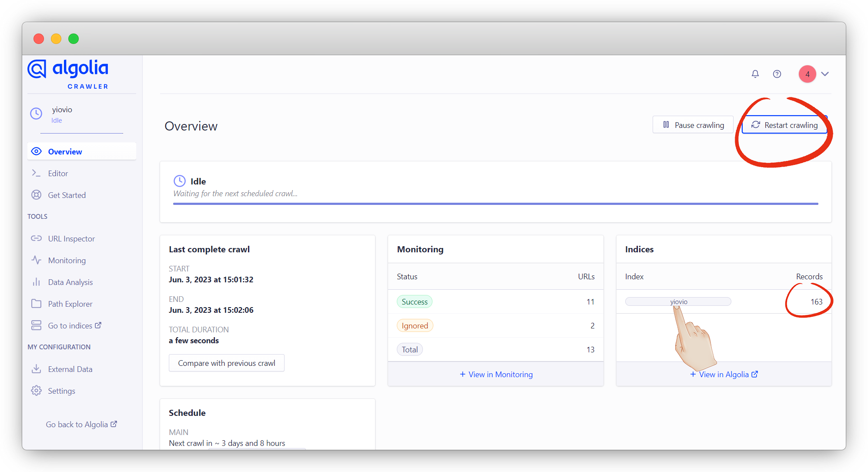Select the Data Analysis chart icon
The image size is (868, 472).
click(37, 282)
